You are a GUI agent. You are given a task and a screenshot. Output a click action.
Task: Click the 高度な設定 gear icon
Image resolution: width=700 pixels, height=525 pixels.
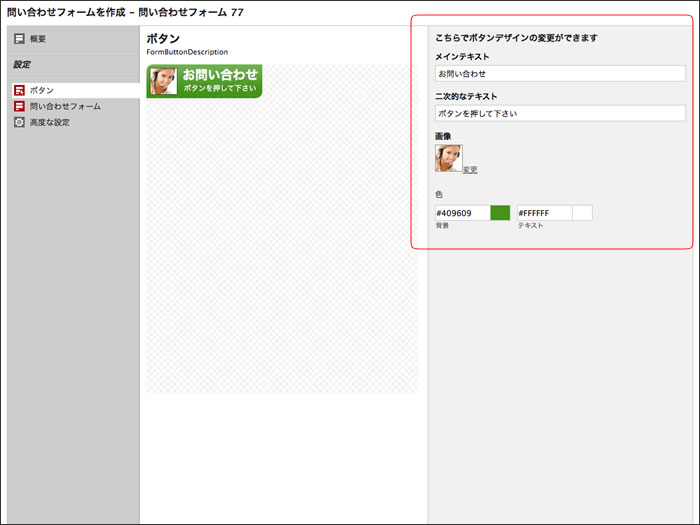tap(19, 122)
